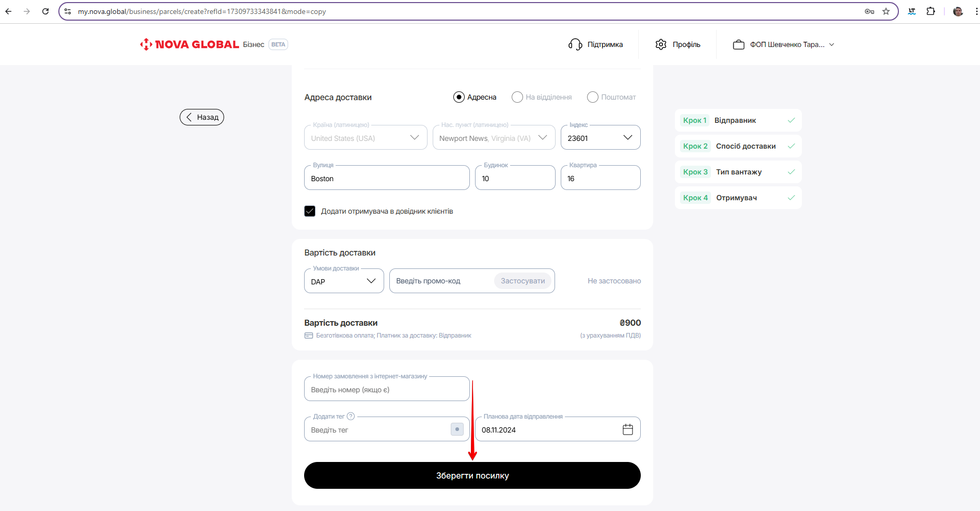
Task: Click Зберегти посилку button
Action: pyautogui.click(x=472, y=475)
